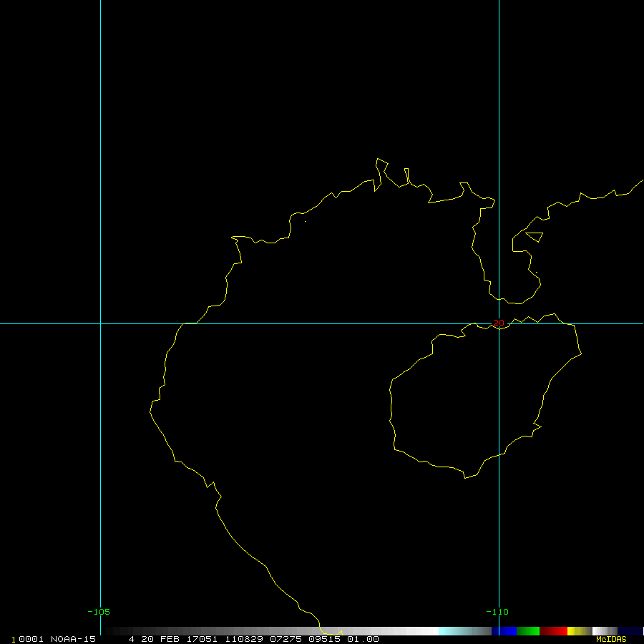The height and width of the screenshot is (644, 644).
Task: Click the red 20 latitude label
Action: pos(498,323)
